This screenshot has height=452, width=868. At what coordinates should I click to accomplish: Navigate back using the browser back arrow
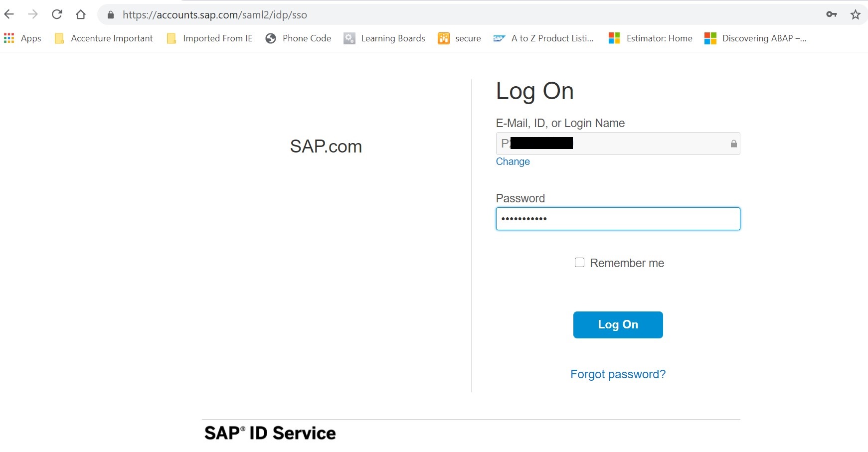(x=8, y=14)
